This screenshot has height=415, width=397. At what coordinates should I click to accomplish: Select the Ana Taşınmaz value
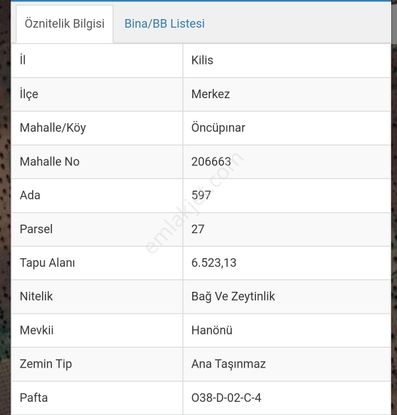[228, 364]
